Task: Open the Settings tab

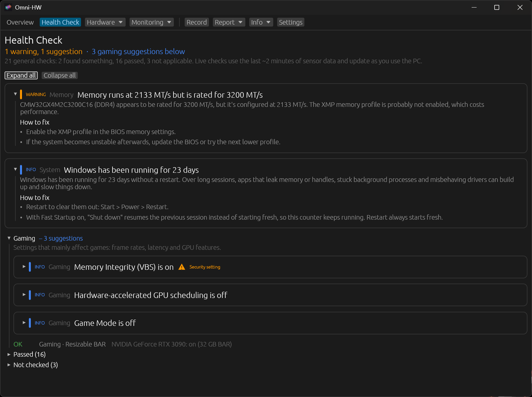Action: [291, 22]
